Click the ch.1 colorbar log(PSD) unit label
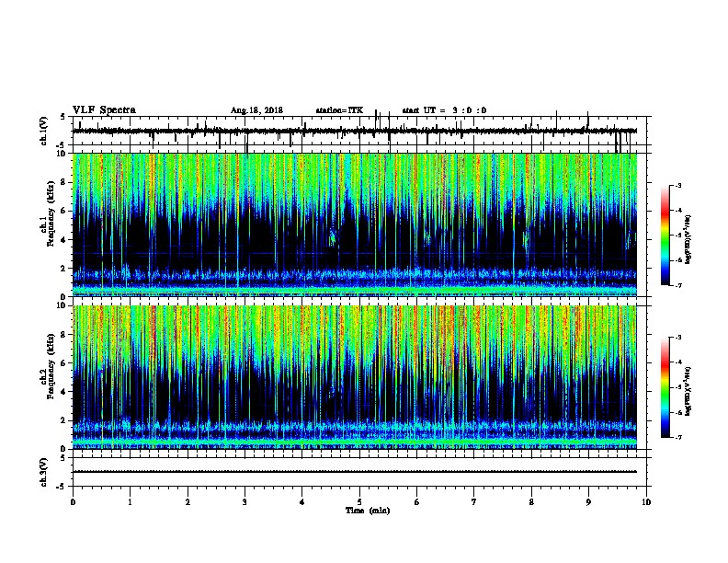The image size is (728, 563). (688, 239)
